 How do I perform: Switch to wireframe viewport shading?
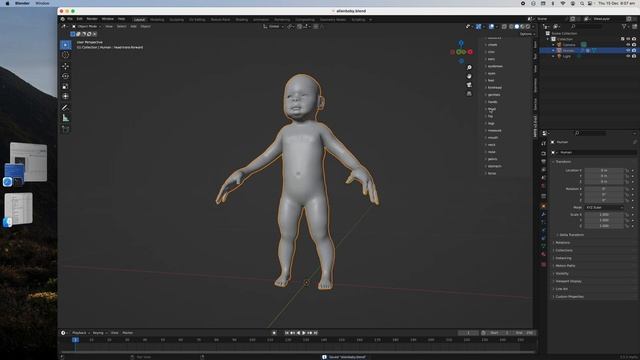511,27
